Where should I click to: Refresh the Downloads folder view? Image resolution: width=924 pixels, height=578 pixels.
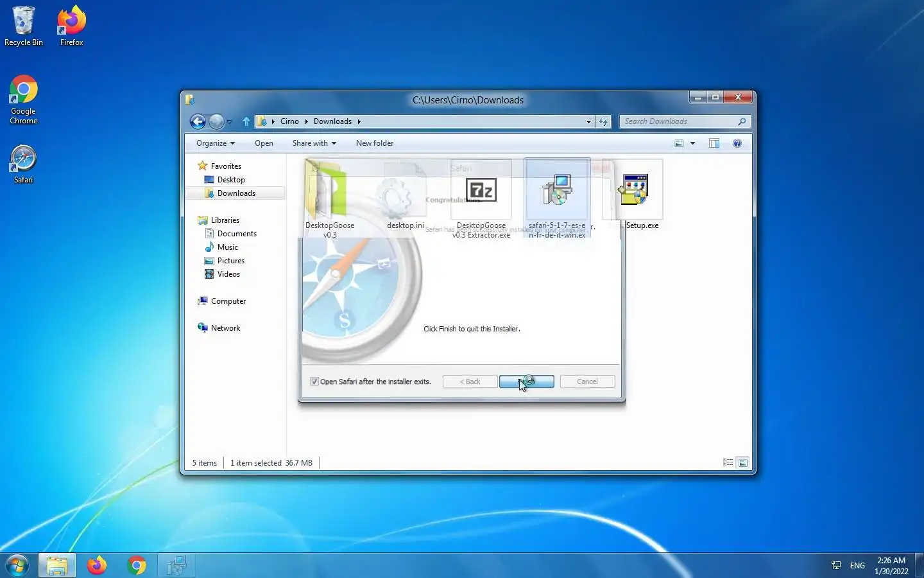603,121
